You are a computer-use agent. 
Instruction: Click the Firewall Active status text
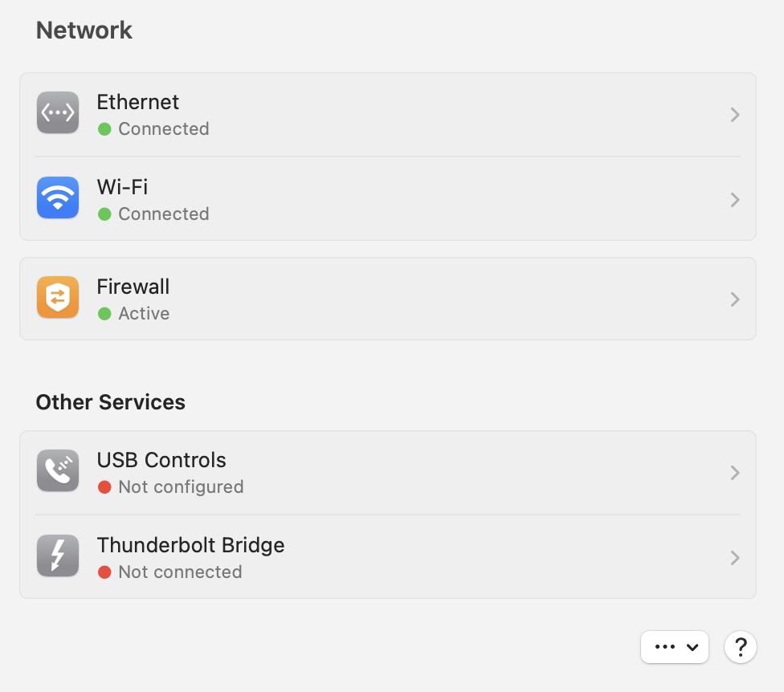(144, 314)
